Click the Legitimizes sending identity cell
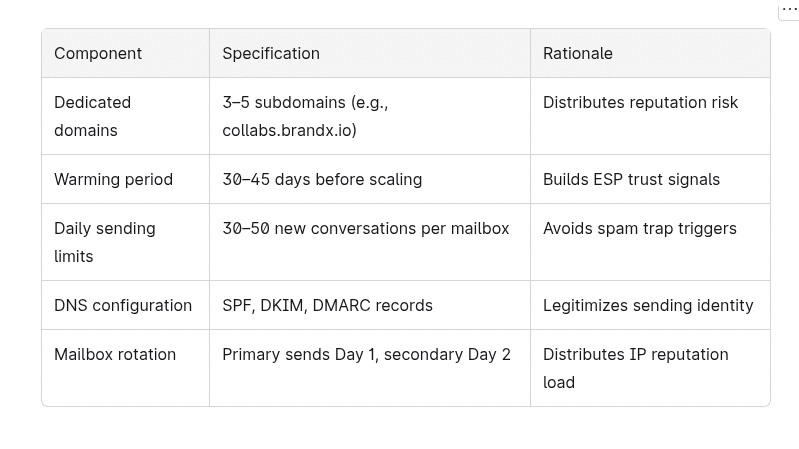 coord(648,306)
